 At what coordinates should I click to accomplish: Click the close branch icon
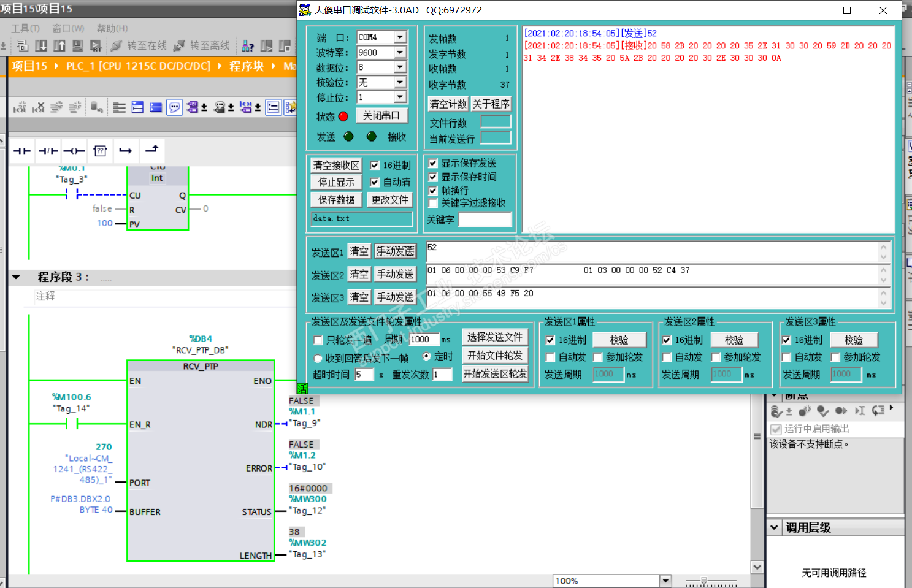152,150
